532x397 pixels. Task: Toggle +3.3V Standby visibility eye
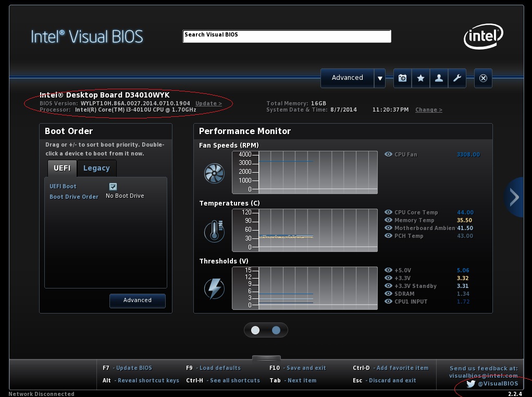388,285
